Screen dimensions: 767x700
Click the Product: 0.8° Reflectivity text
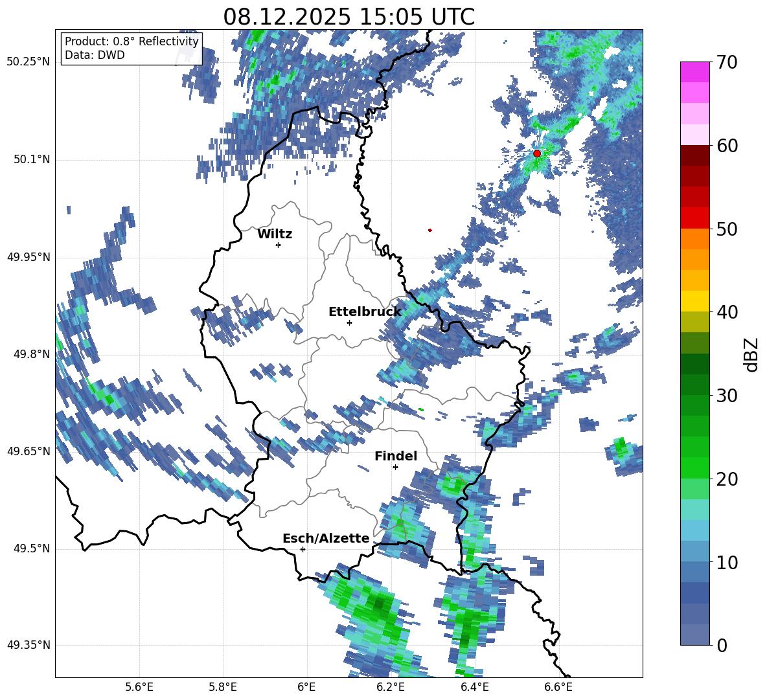click(x=132, y=41)
